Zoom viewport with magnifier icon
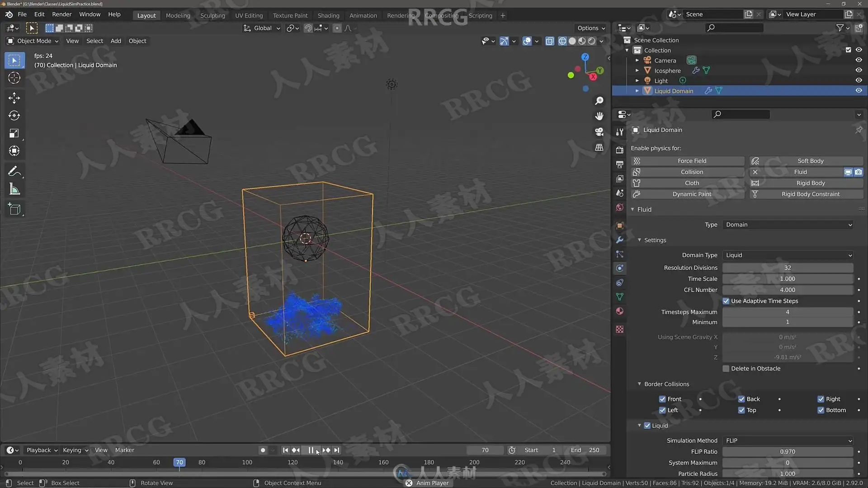 599,101
